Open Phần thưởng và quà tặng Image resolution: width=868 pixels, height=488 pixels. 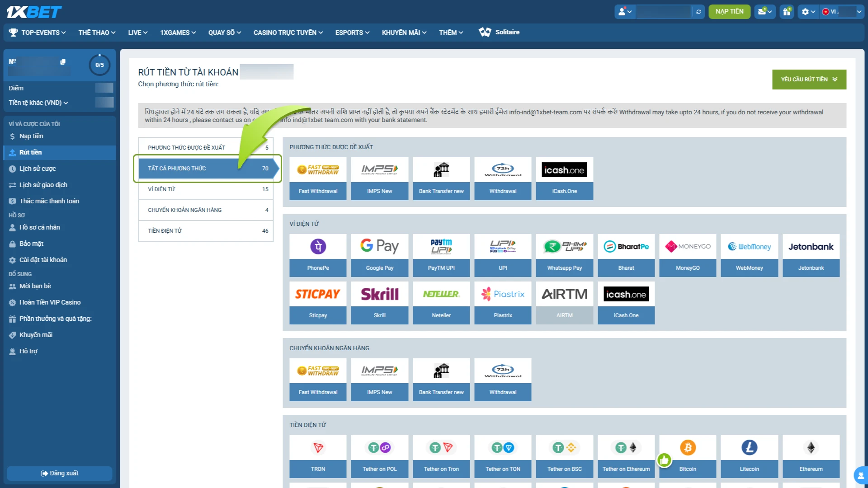[60, 319]
